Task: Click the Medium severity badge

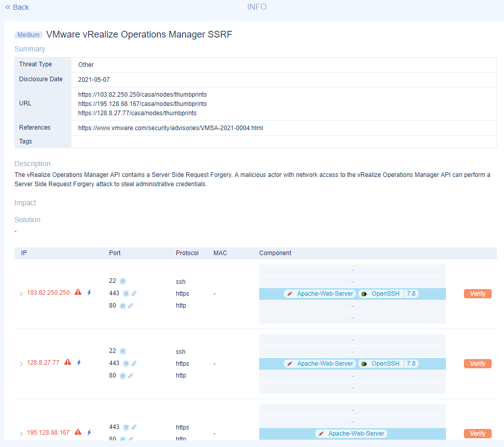Action: coord(28,35)
